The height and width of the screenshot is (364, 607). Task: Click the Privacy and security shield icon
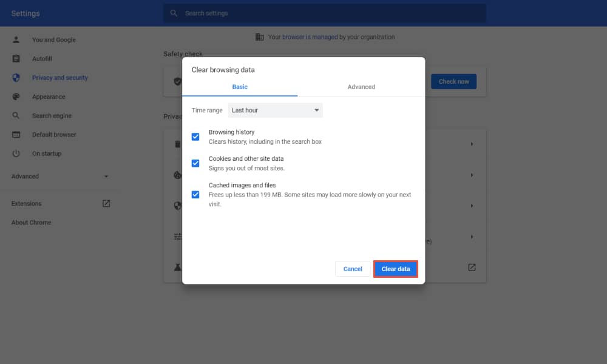16,78
